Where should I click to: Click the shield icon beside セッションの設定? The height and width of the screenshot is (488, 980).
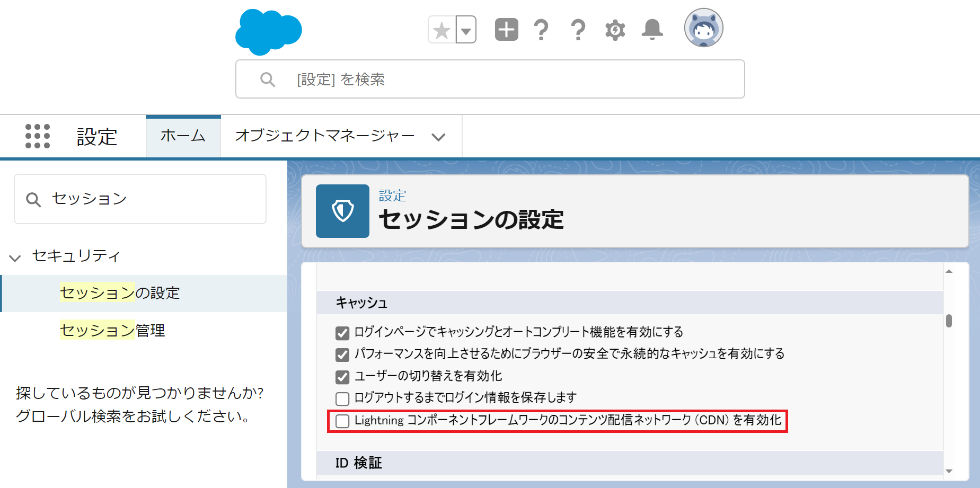(342, 211)
